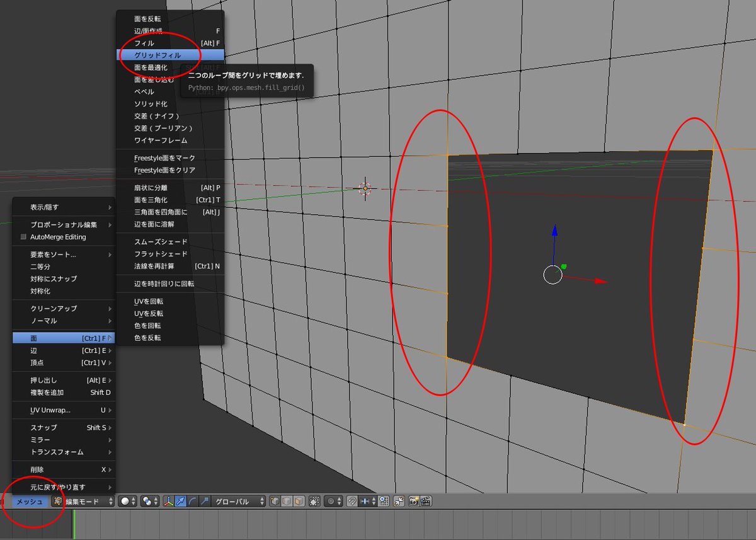The height and width of the screenshot is (540, 756).
Task: Choose Freestyle面をマーク
Action: [x=170, y=158]
